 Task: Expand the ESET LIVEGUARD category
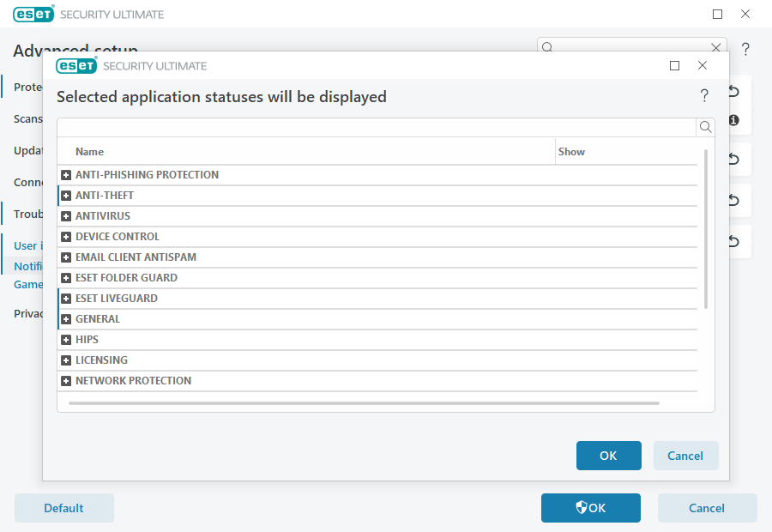pos(66,299)
